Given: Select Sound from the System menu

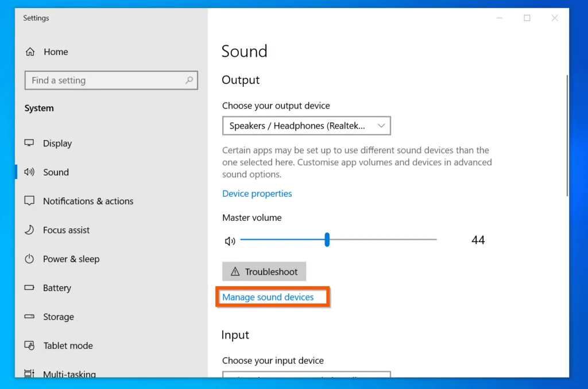Looking at the screenshot, I should (x=56, y=172).
